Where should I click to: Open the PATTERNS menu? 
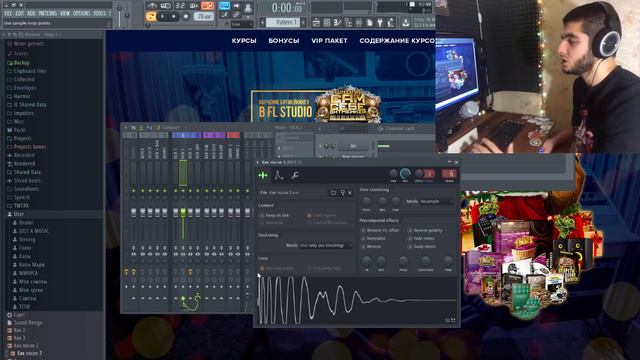point(47,13)
